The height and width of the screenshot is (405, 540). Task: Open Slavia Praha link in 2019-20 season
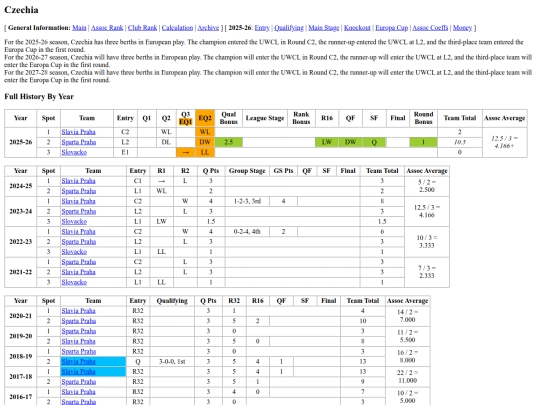click(x=79, y=341)
